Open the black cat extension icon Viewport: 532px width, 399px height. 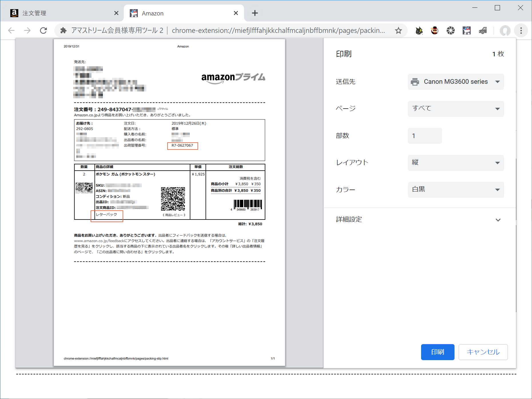click(419, 30)
